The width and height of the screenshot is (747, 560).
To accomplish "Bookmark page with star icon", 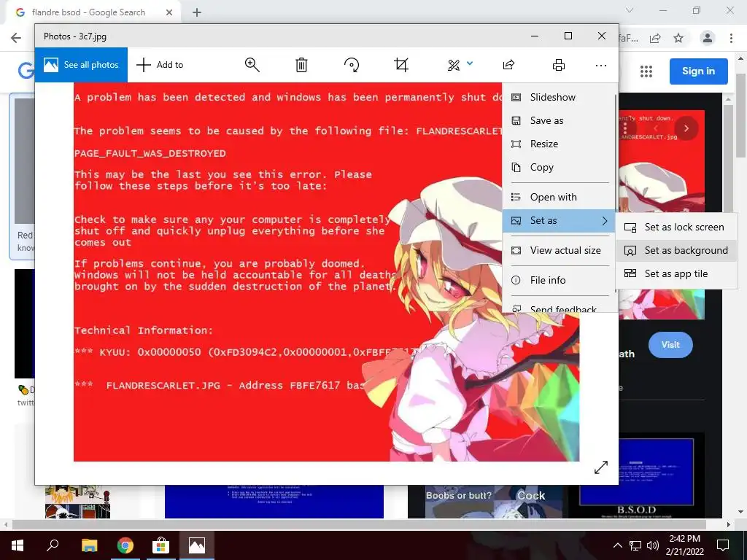I will [678, 38].
